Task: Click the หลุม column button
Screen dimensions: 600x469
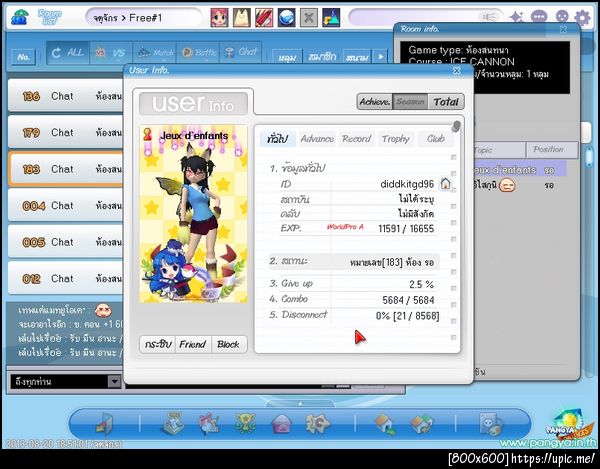Action: (287, 57)
